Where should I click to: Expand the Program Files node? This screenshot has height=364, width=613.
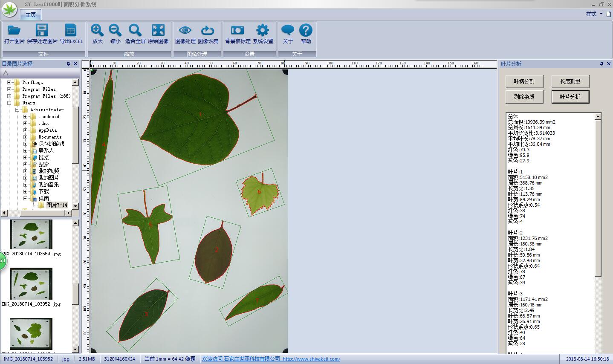(x=10, y=89)
